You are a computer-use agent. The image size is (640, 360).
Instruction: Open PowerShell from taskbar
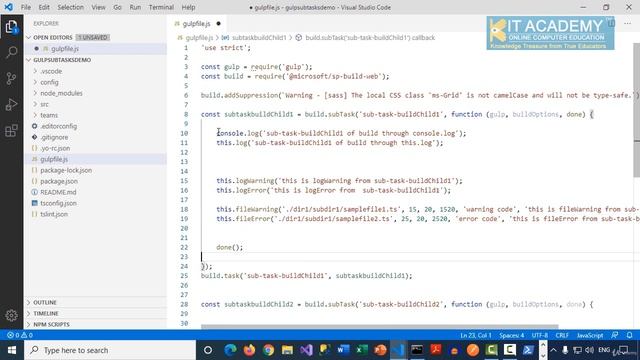pos(528,350)
